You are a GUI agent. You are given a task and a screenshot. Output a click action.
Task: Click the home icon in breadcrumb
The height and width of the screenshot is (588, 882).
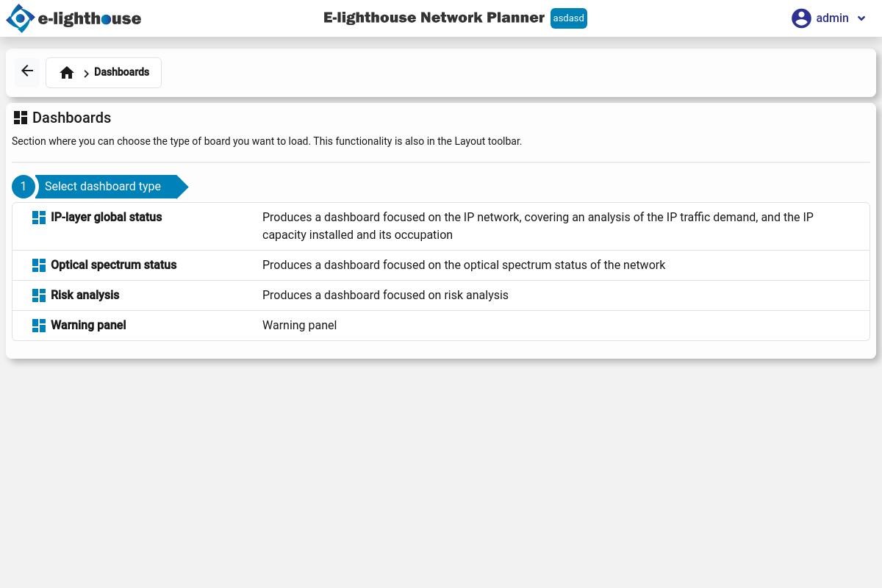click(x=67, y=73)
